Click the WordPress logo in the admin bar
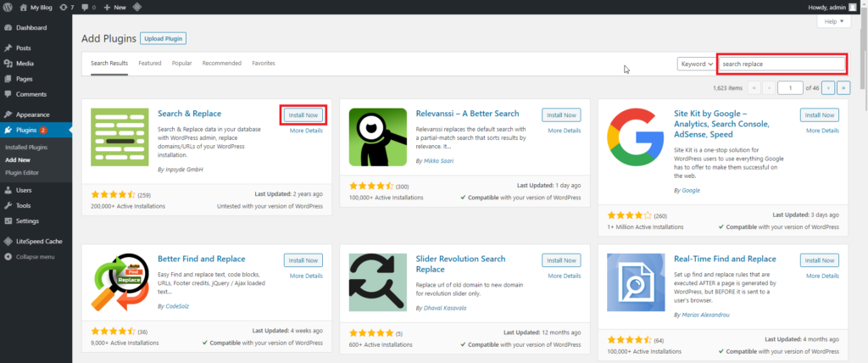Screen dimensions: 868x363 [8, 7]
